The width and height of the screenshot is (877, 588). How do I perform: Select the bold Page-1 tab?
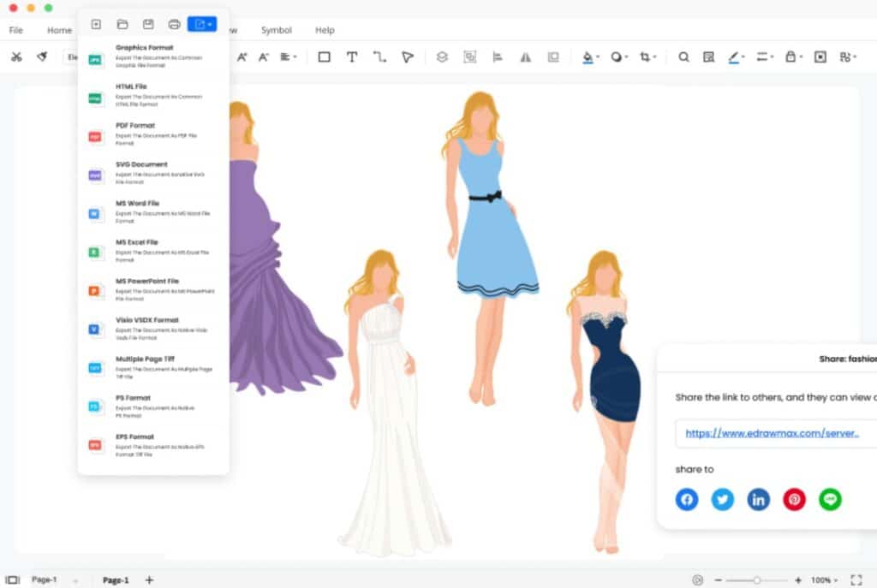click(116, 580)
